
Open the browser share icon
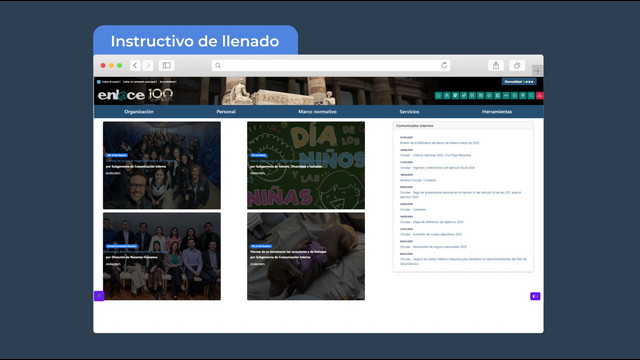point(496,65)
